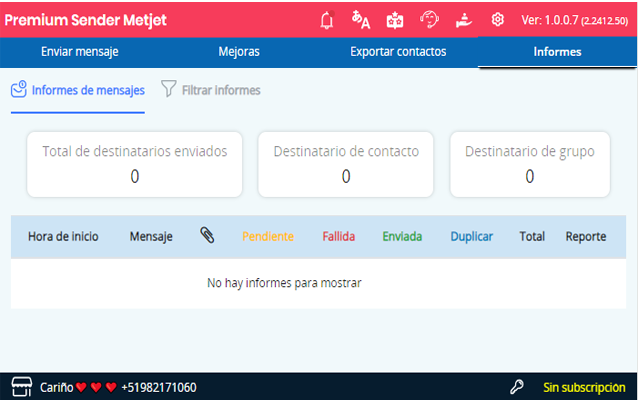Click the paperclip attachment column icon

pyautogui.click(x=207, y=236)
